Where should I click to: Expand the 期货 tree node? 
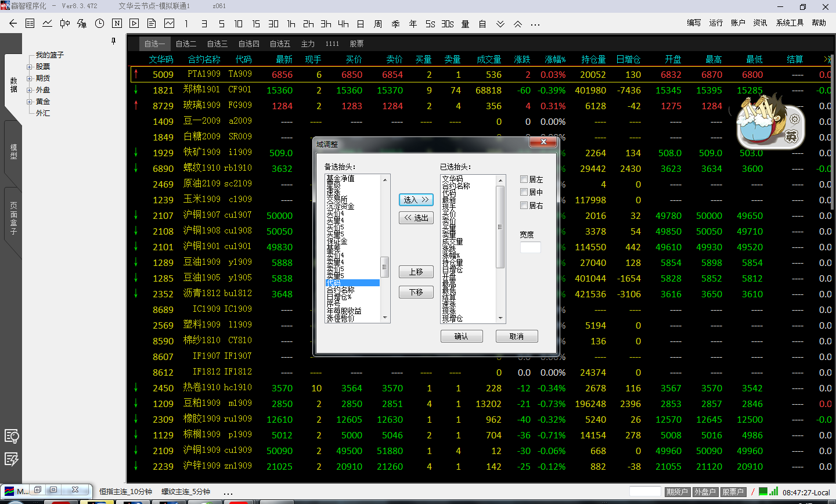coord(29,78)
